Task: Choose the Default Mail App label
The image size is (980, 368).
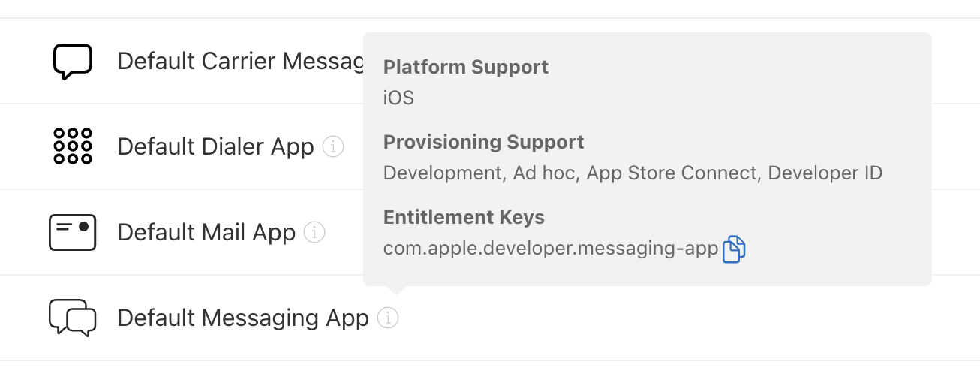Action: (206, 233)
